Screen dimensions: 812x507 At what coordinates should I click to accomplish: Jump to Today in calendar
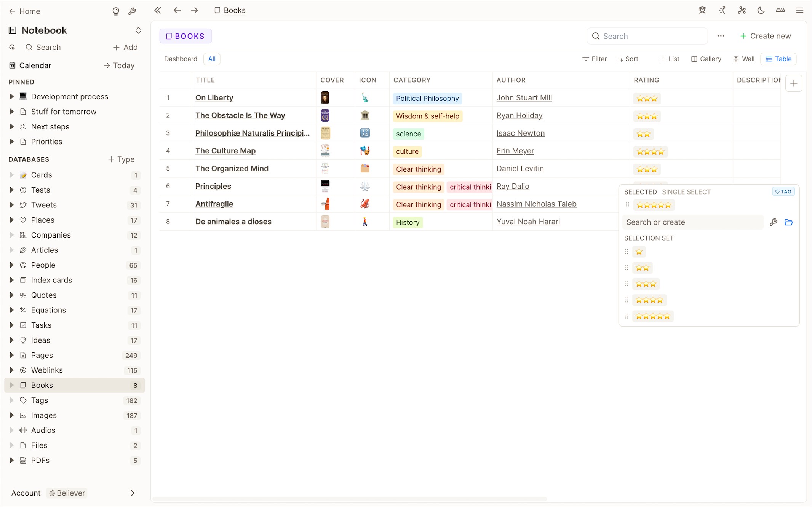pos(119,65)
